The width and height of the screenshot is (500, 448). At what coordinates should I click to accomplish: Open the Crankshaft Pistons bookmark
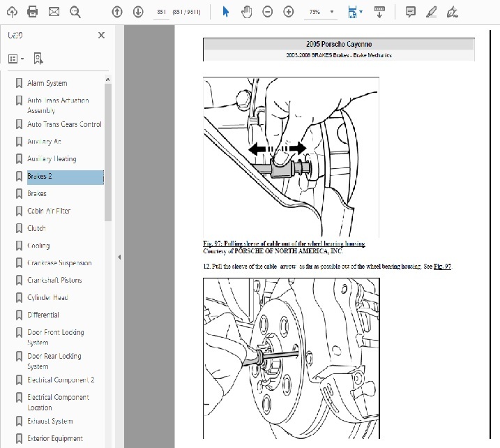coord(54,280)
